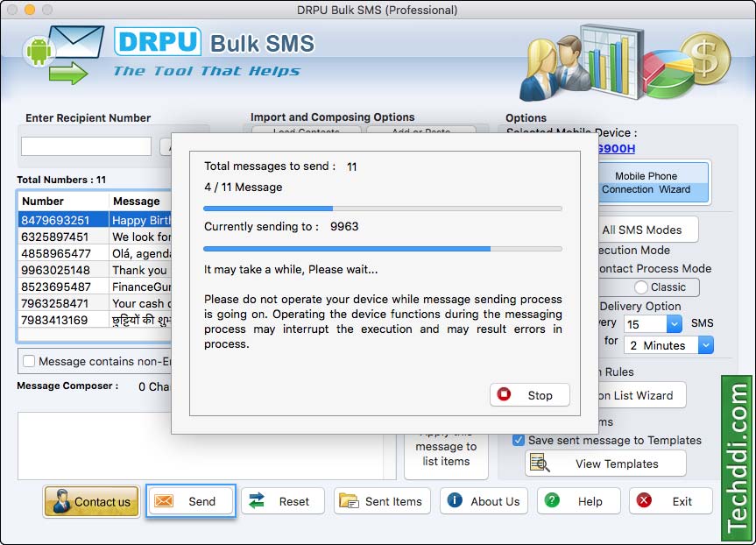Open the About Us dialog
Screen dimensions: 756x545
pos(484,501)
